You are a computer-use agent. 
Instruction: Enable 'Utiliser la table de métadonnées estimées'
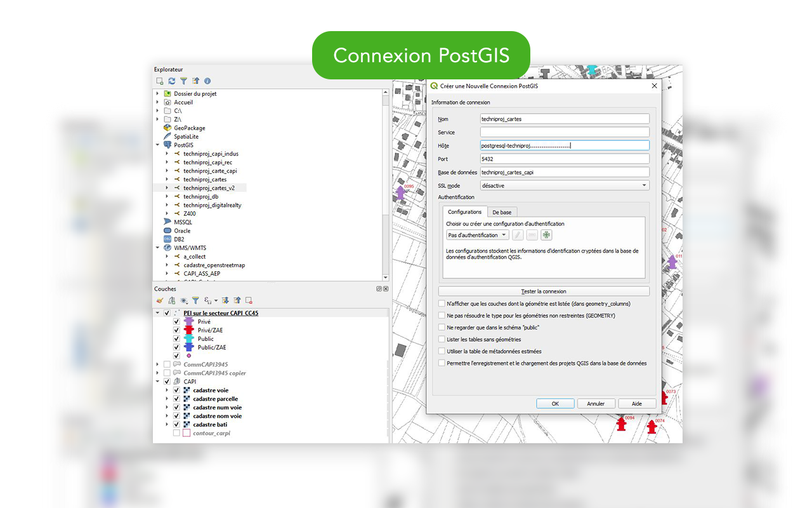coord(442,351)
